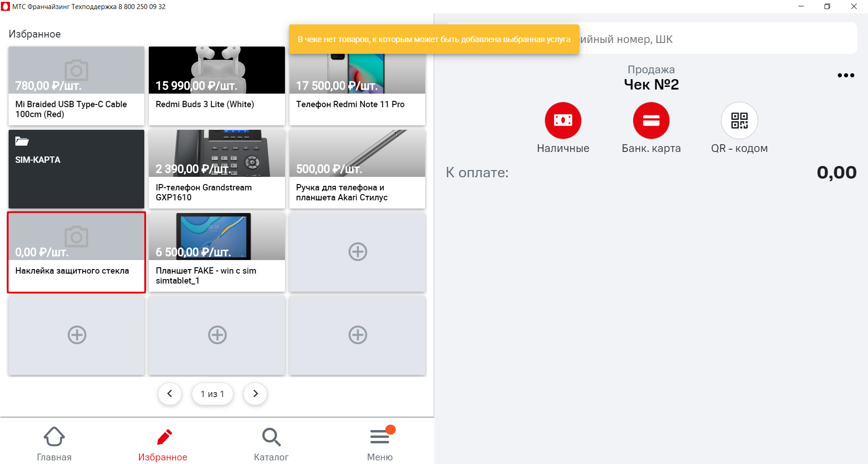
Task: Go to next favorites page
Action: [x=255, y=394]
